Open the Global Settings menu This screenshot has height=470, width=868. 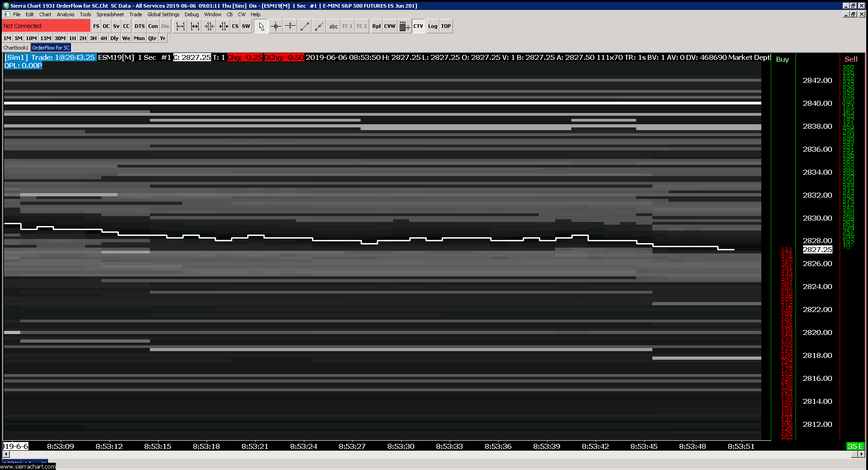[163, 14]
